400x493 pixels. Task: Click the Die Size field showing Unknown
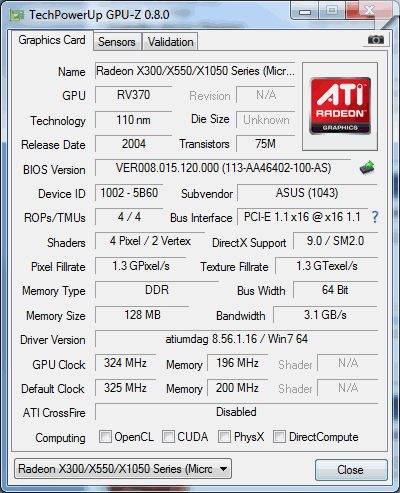[266, 120]
